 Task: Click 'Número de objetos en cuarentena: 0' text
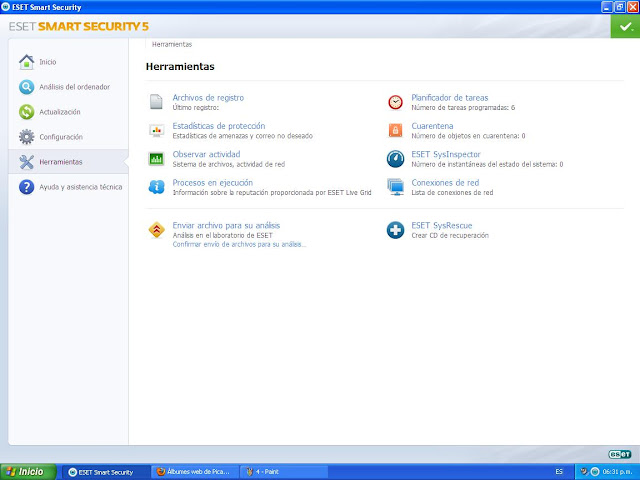click(468, 136)
